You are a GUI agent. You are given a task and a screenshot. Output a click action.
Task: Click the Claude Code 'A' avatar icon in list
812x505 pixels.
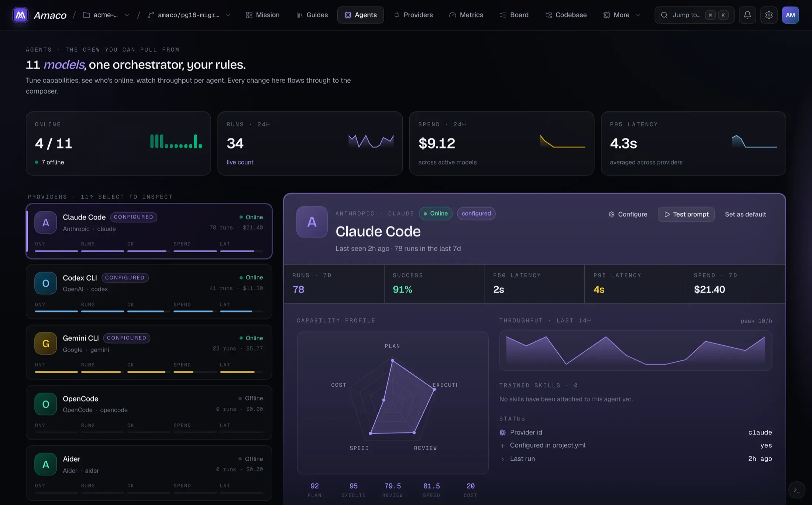click(46, 222)
